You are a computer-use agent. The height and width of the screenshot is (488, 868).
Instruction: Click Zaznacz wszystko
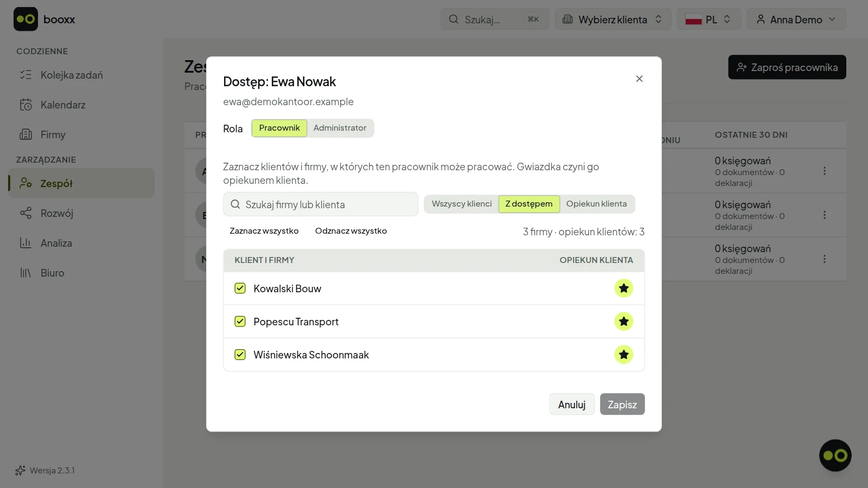264,231
